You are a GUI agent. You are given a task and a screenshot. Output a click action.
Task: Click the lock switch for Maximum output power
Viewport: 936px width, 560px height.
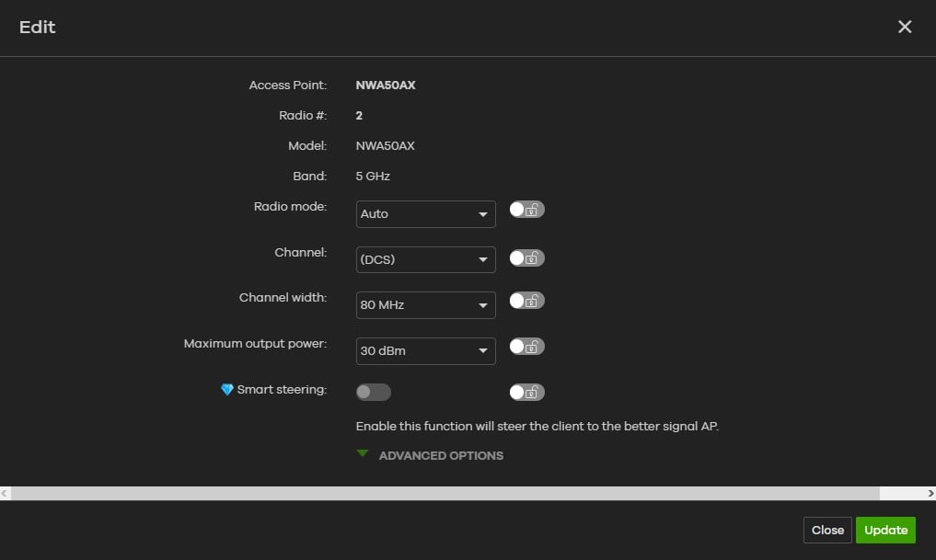click(526, 347)
